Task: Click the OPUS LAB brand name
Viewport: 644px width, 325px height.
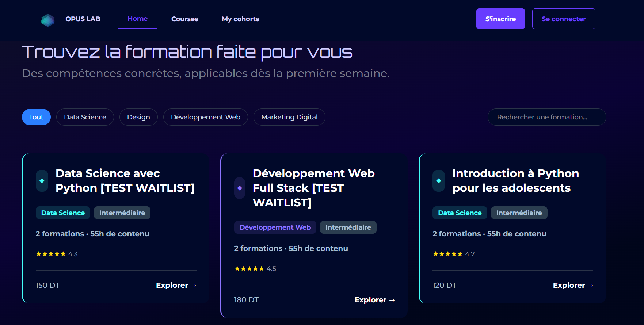Action: click(83, 19)
